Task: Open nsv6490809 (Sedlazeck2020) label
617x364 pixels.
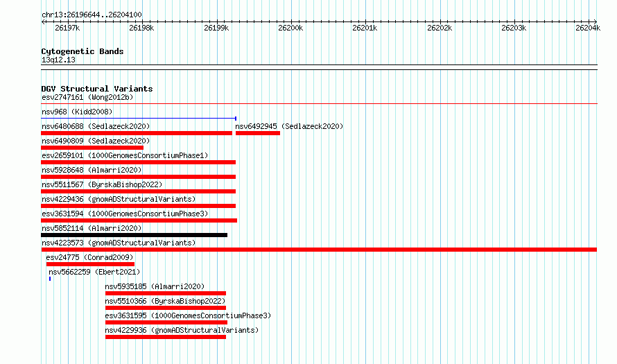Action: [96, 141]
